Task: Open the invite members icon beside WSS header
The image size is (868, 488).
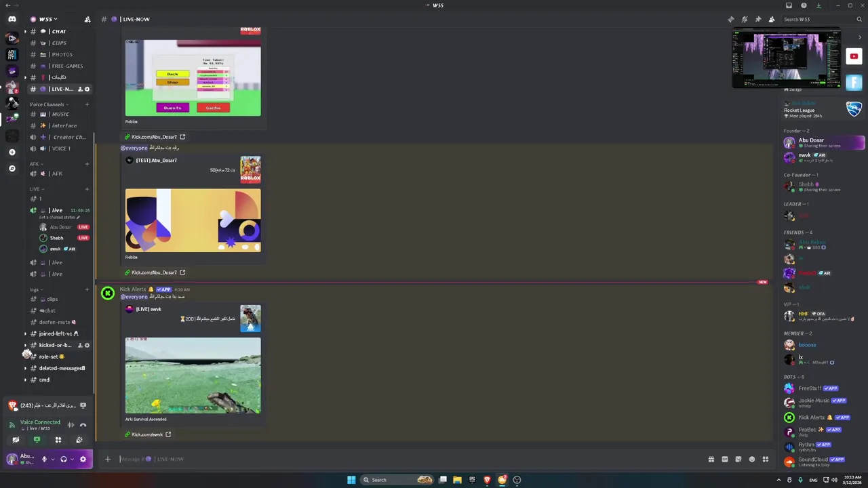Action: click(x=87, y=19)
